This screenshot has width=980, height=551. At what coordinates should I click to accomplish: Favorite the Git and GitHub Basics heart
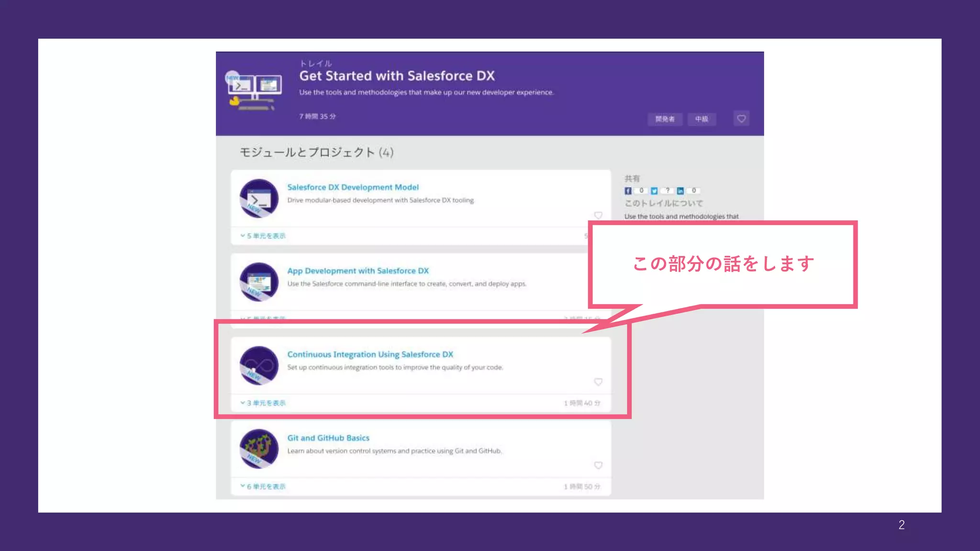[x=598, y=465]
